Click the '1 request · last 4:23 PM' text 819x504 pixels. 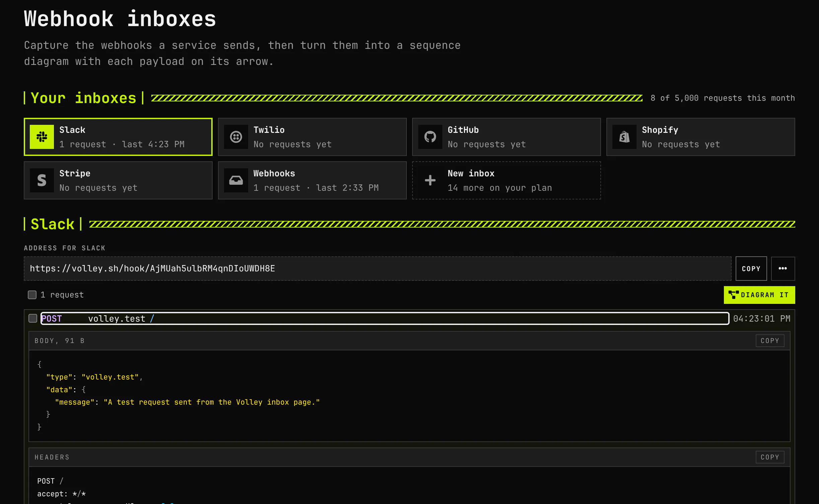tap(122, 144)
